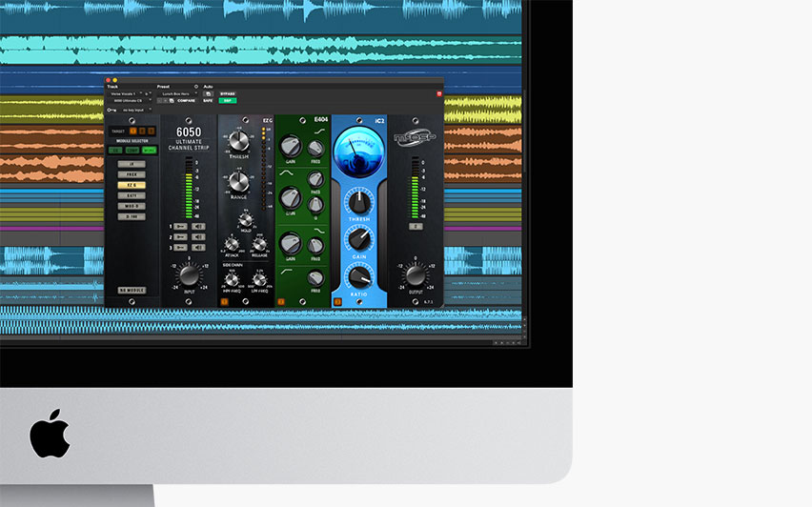This screenshot has width=812, height=507.
Task: Click the speaker icon in slot row 3
Action: coord(198,248)
